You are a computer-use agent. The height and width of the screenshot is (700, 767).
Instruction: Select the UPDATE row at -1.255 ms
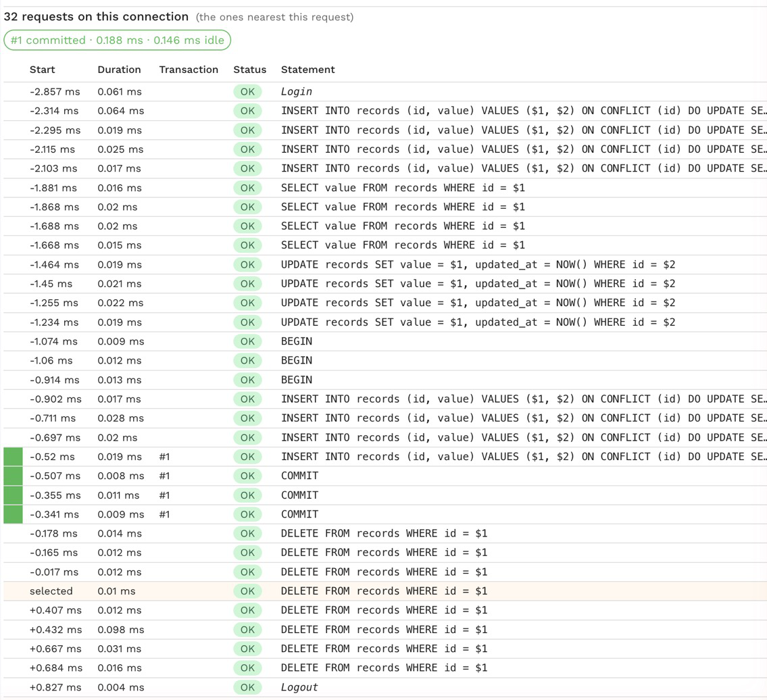point(385,303)
